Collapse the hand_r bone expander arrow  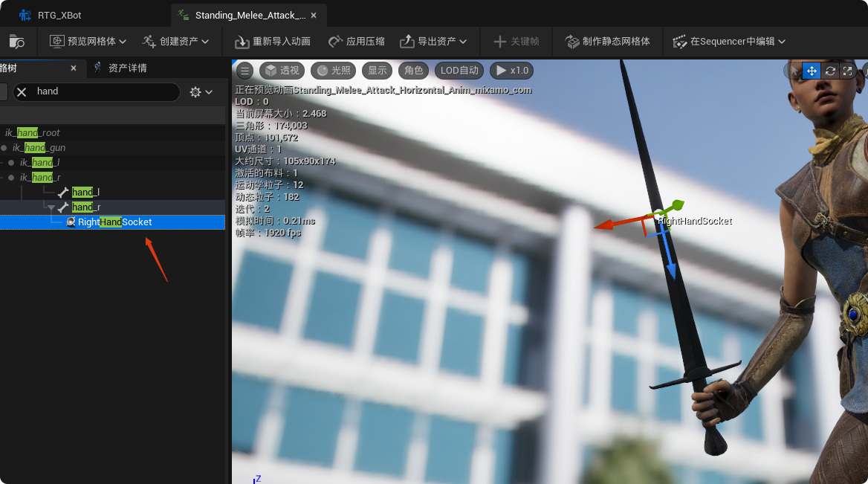pyautogui.click(x=51, y=207)
